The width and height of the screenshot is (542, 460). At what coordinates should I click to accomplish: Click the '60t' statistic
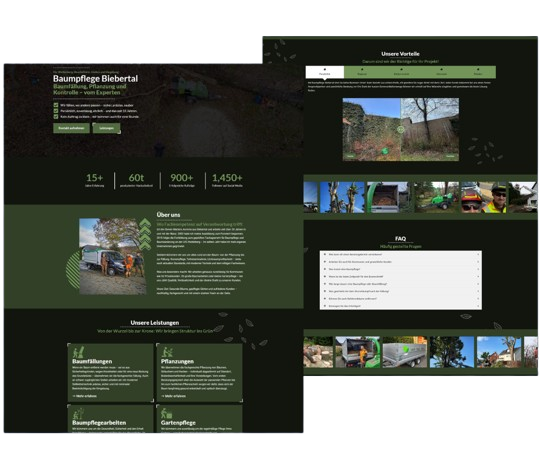(136, 178)
